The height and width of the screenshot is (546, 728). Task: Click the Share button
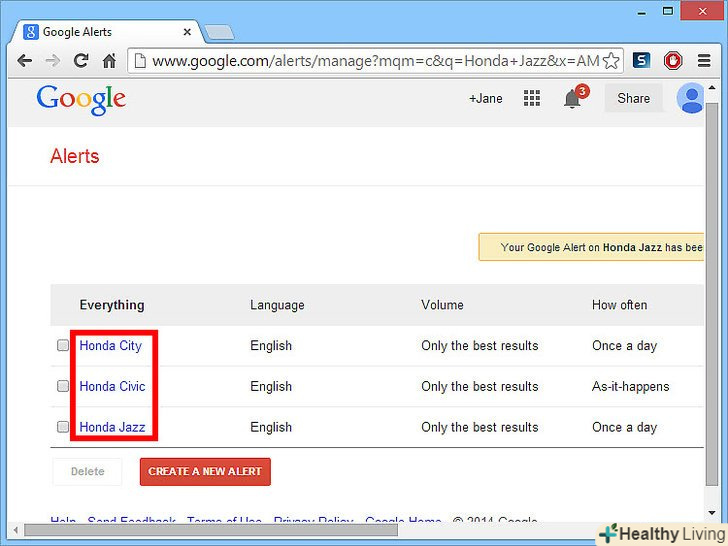633,98
